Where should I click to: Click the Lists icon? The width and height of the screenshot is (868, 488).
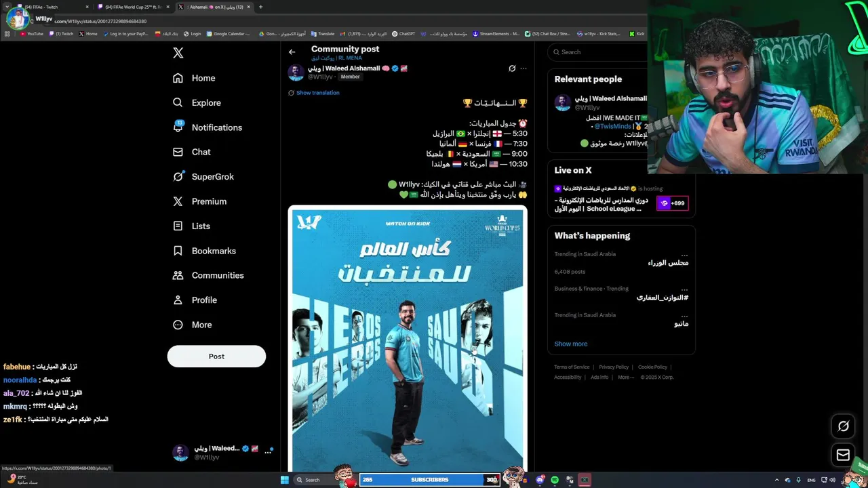click(x=178, y=226)
